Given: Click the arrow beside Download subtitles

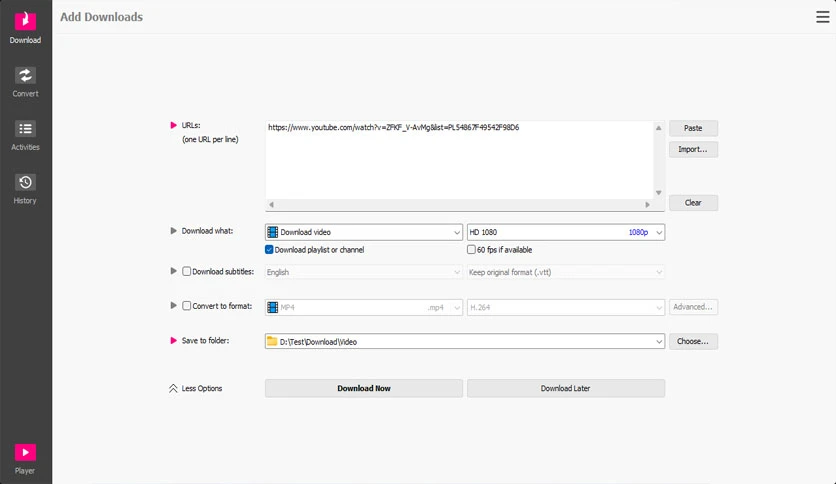Looking at the screenshot, I should (173, 271).
